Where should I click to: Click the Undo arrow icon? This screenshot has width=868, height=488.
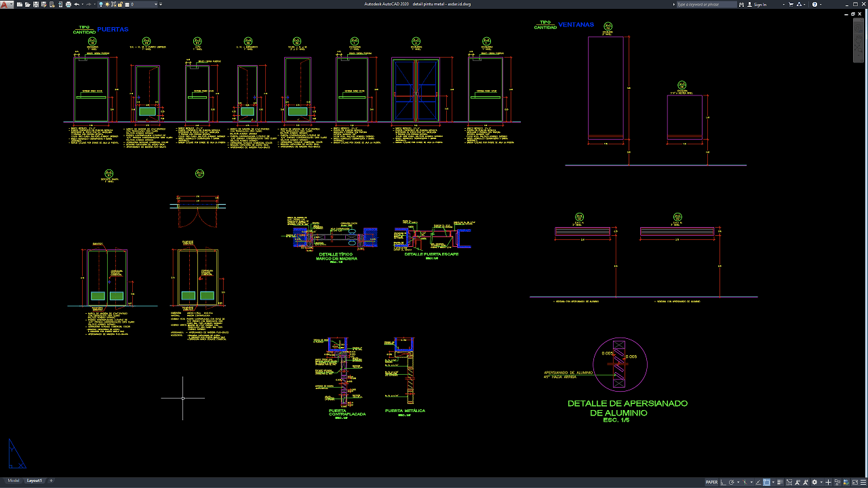pyautogui.click(x=77, y=4)
